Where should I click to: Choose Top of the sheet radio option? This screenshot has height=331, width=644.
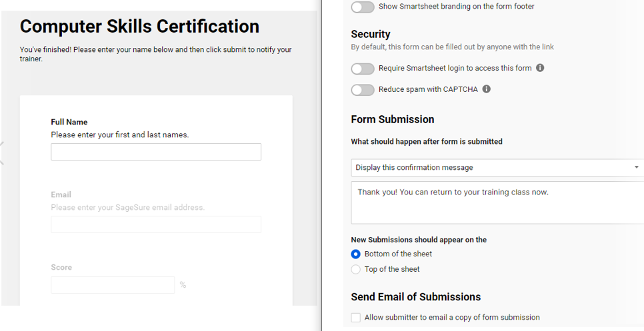click(x=356, y=269)
